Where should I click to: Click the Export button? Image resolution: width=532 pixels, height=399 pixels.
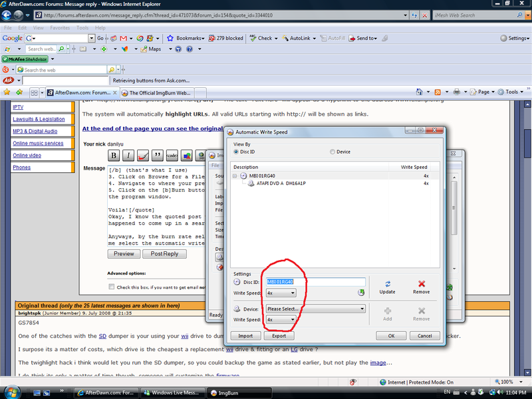pos(279,336)
